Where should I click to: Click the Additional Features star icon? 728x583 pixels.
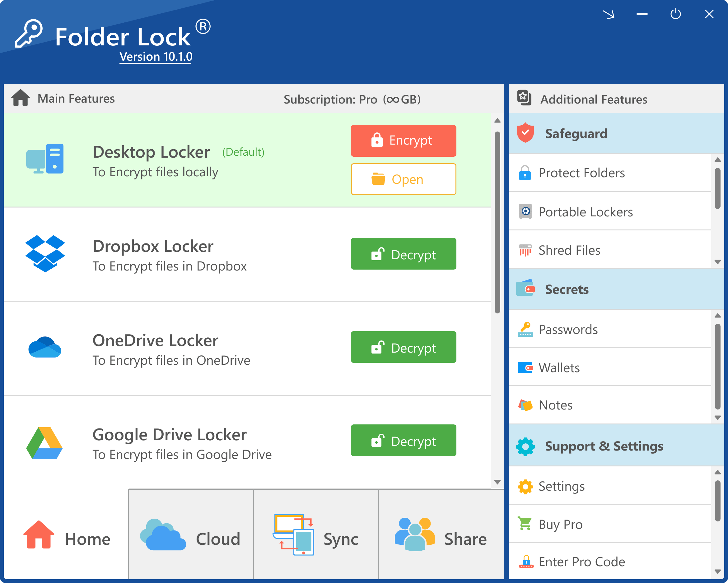click(524, 98)
